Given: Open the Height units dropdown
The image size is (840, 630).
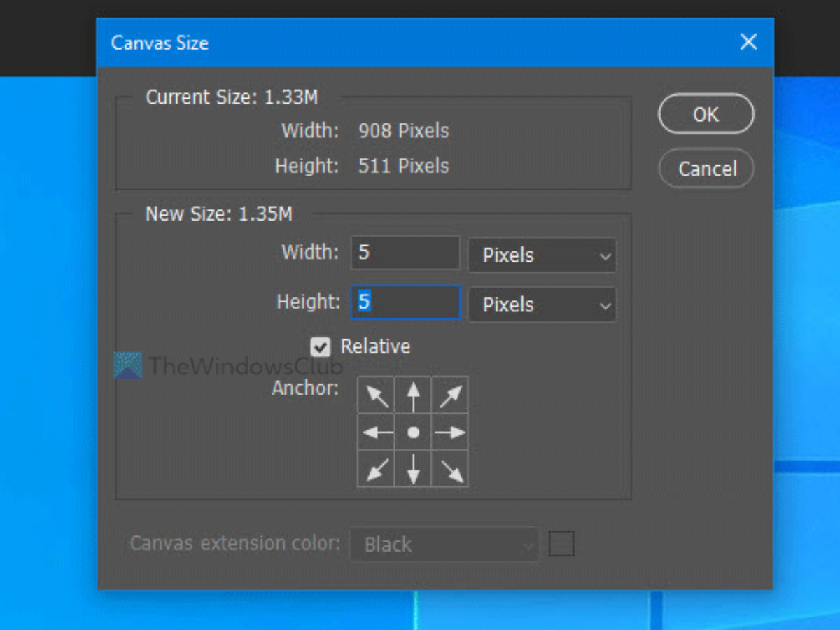Looking at the screenshot, I should [x=542, y=305].
